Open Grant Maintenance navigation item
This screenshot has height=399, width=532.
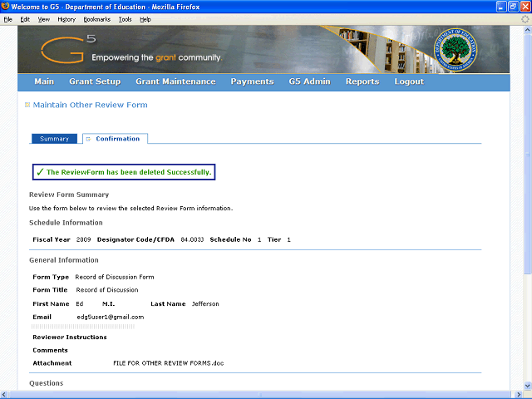pos(175,81)
